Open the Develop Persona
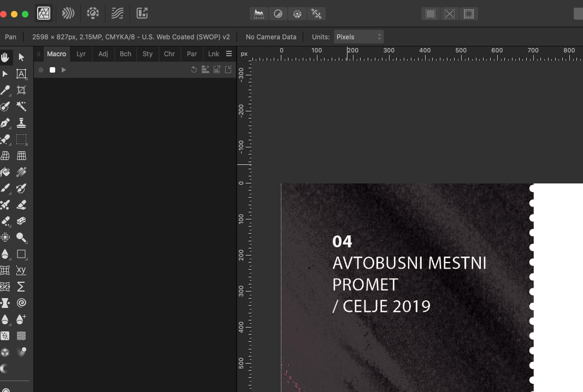This screenshot has width=583, height=392. (93, 14)
